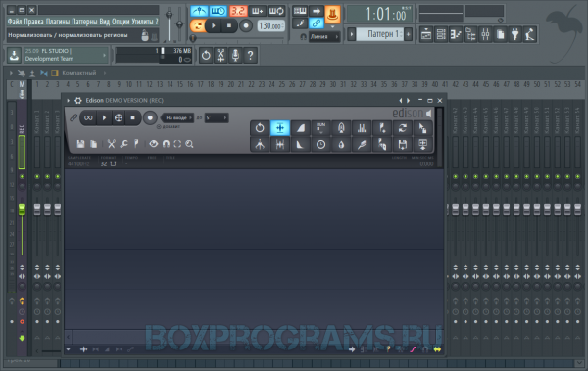Click Edison zoom magnifier icon
The height and width of the screenshot is (371, 588).
pyautogui.click(x=189, y=144)
